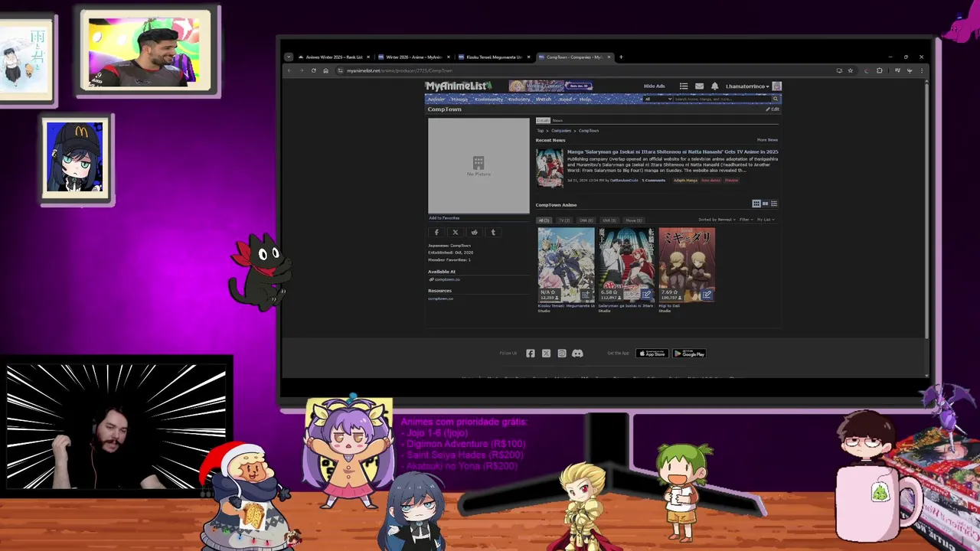Image resolution: width=980 pixels, height=551 pixels.
Task: Open the Anime nav menu
Action: pos(436,99)
